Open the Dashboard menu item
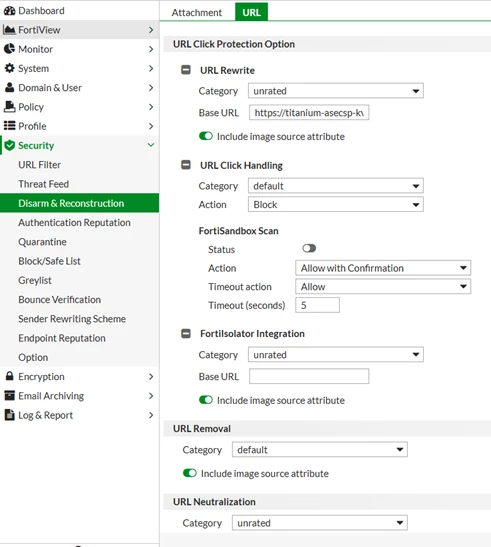This screenshot has height=547, width=491. click(41, 11)
